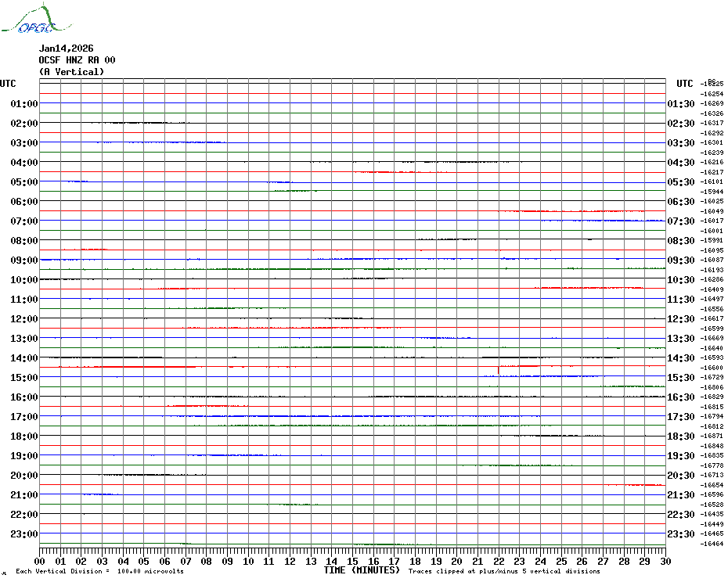Click minute 00 on the bottom time axis
728x582 pixels.
coord(40,562)
